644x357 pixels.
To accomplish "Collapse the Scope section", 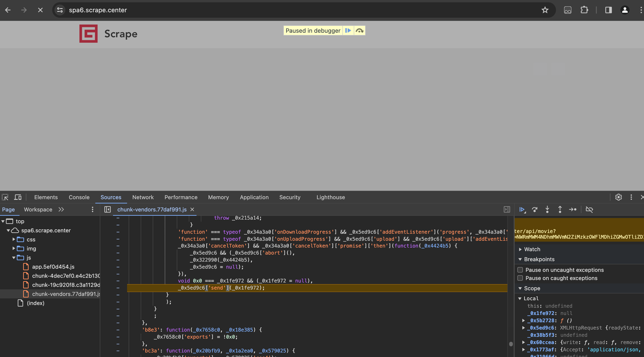I will (532, 288).
